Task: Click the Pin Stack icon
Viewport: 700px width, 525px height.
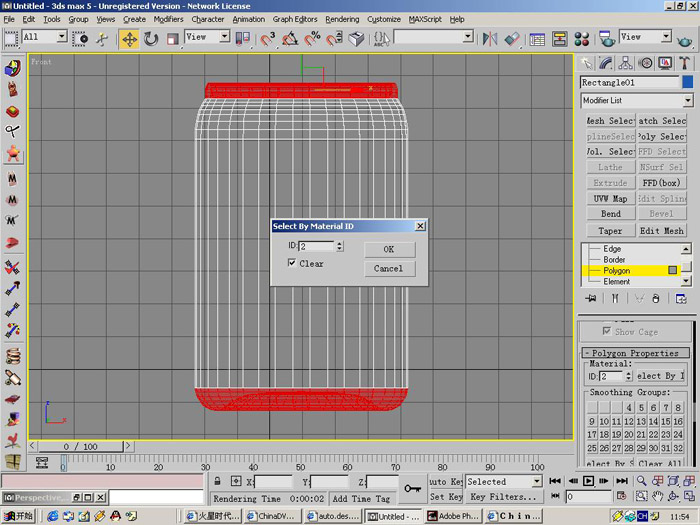Action: [x=591, y=298]
